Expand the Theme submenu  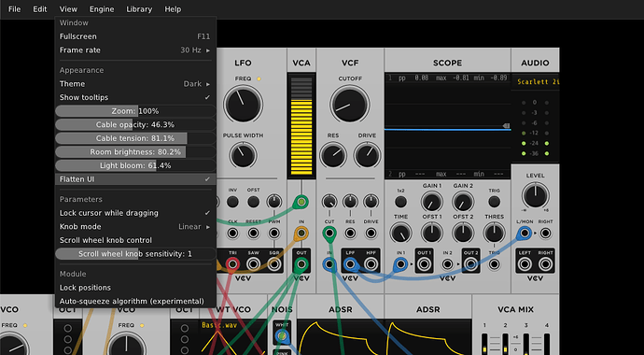pyautogui.click(x=135, y=84)
